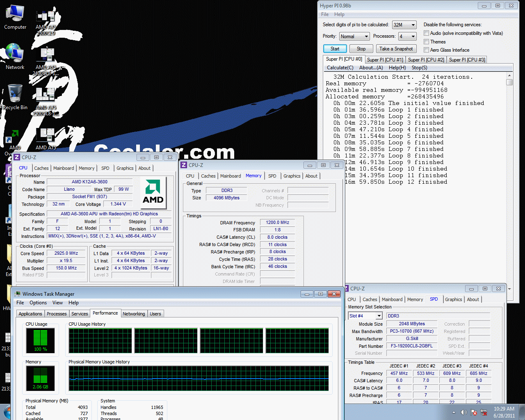This screenshot has width=525, height=420.
Task: Open File menu in Hyper PI
Action: click(325, 14)
